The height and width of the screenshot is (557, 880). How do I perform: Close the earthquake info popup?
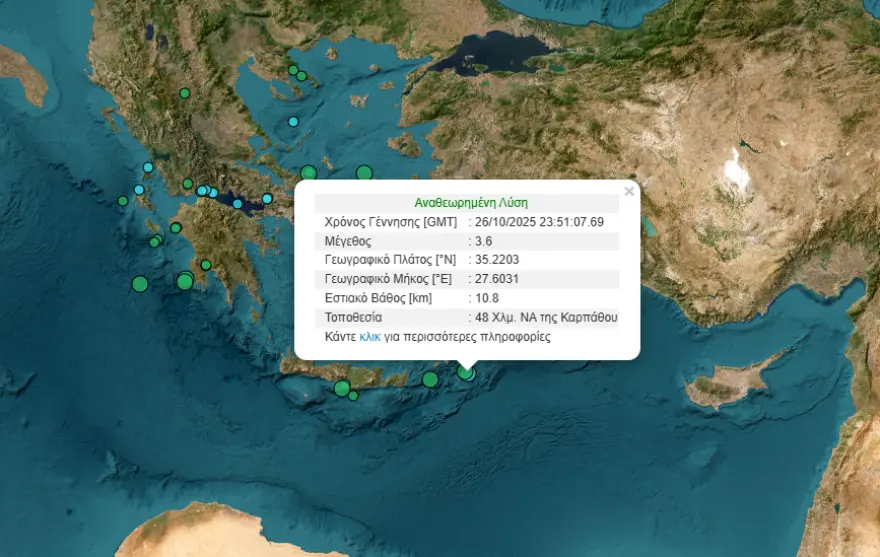click(x=628, y=191)
